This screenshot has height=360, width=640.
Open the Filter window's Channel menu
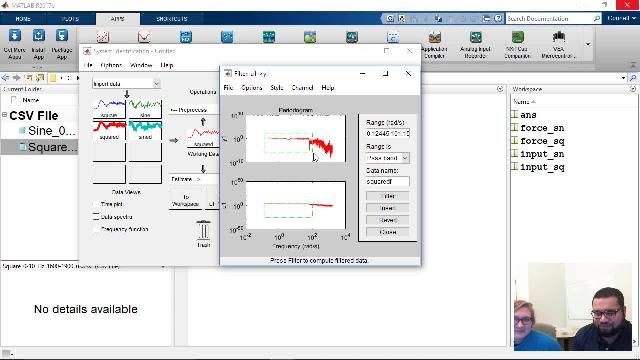(302, 88)
